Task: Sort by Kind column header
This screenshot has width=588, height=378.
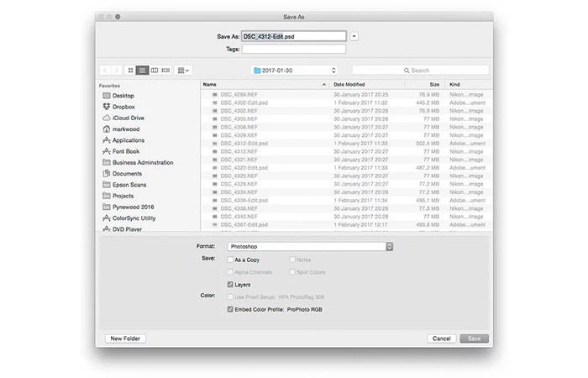Action: 469,84
